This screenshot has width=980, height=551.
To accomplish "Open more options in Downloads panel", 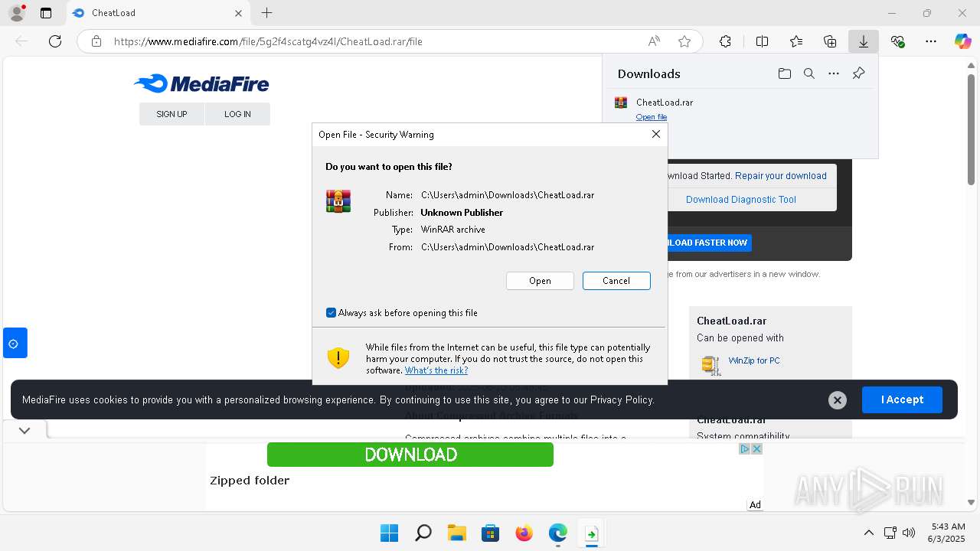I will 834,73.
